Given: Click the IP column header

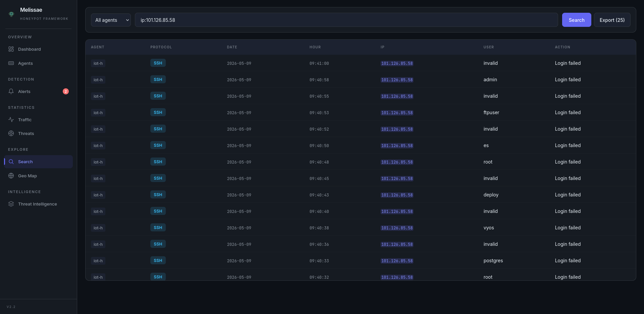Looking at the screenshot, I should [383, 47].
